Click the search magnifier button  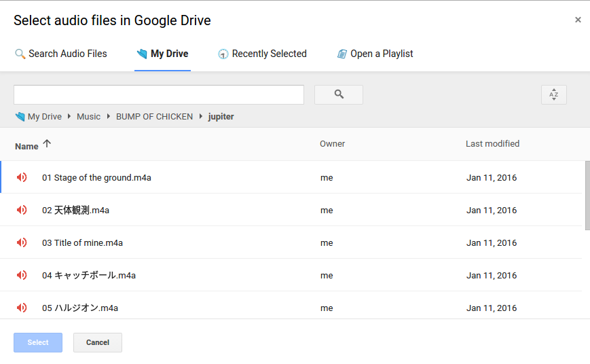click(339, 94)
